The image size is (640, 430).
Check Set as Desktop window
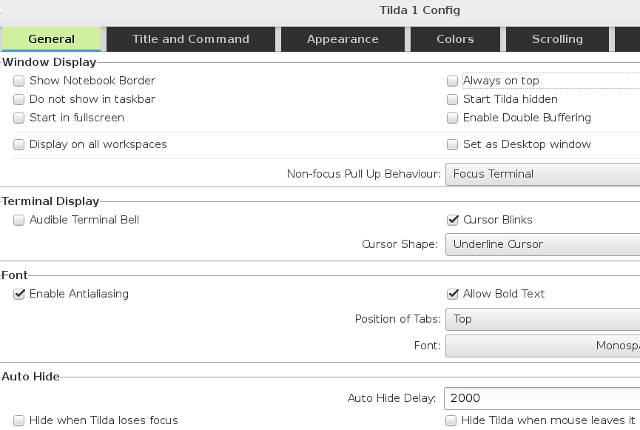tap(453, 144)
